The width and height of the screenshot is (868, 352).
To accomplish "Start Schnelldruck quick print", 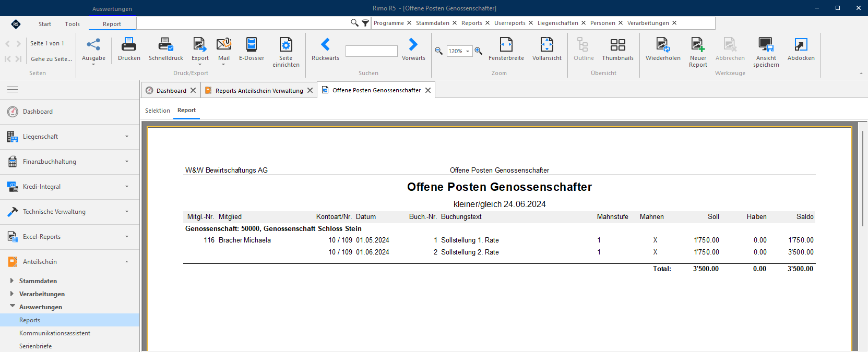I will 166,50.
